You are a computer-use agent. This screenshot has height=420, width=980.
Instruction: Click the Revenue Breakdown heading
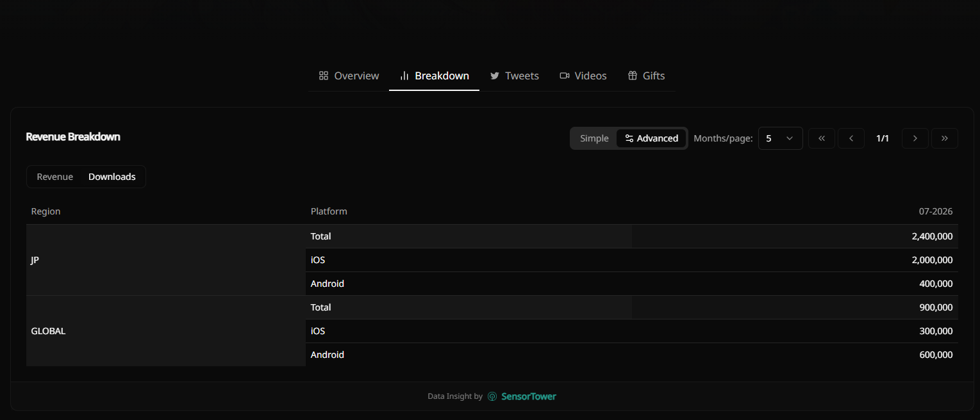pos(73,136)
